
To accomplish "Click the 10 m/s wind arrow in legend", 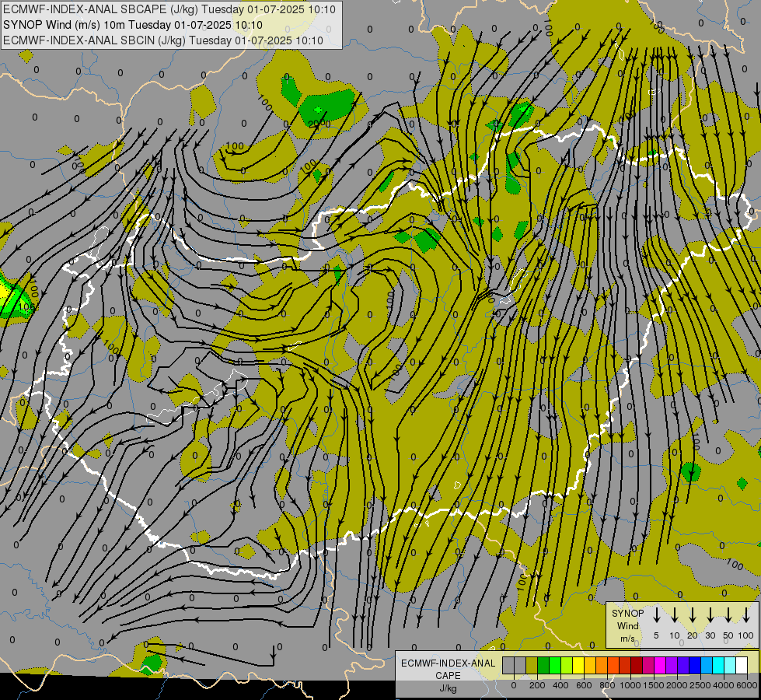I will (674, 614).
